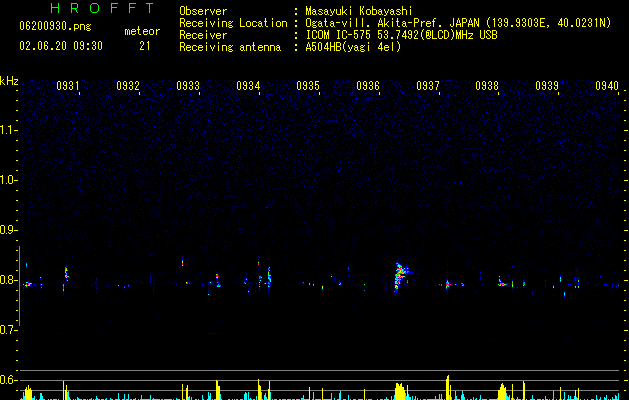Click time marker 0937

pyautogui.click(x=428, y=86)
